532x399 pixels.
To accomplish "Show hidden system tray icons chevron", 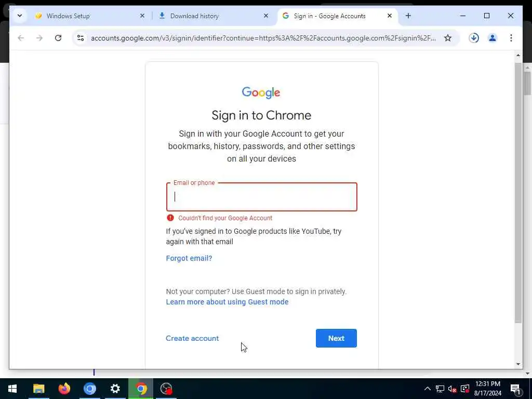I will tap(427, 389).
